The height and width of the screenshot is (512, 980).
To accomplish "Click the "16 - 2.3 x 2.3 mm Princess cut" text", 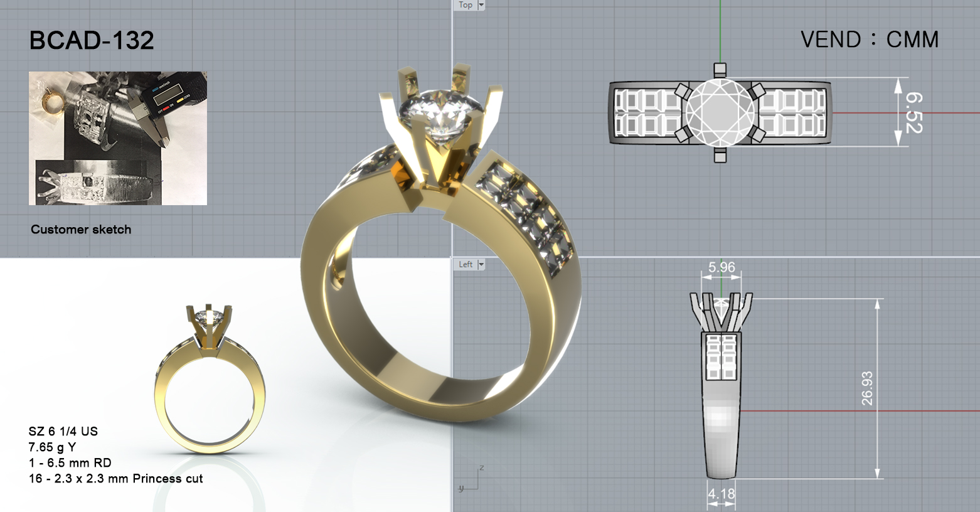I will point(115,479).
